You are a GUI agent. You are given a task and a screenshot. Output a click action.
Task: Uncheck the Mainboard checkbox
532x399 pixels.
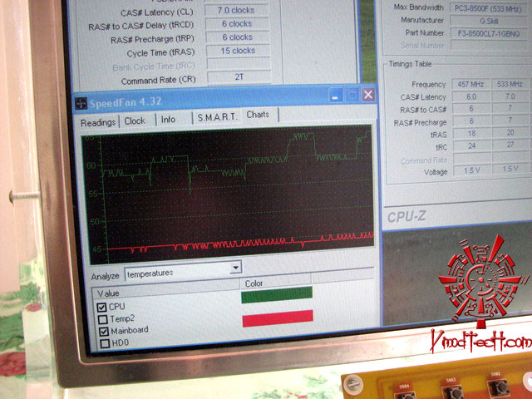(x=104, y=331)
